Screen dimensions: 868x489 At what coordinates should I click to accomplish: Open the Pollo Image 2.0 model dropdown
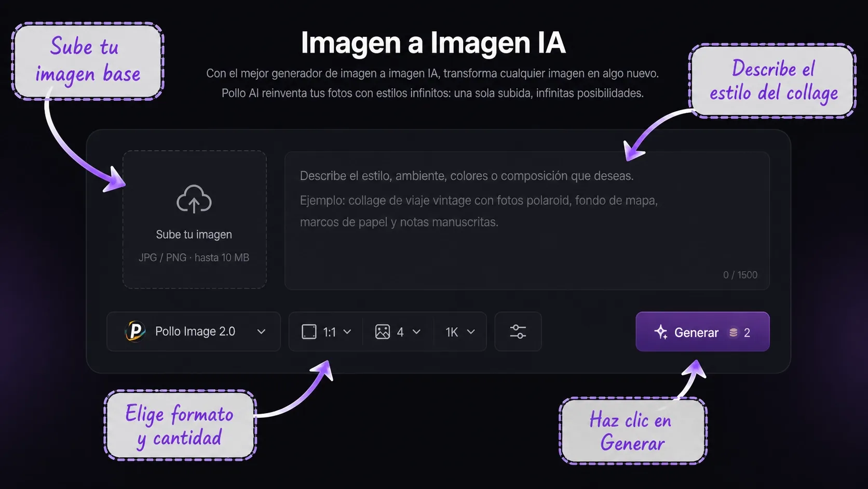[194, 332]
